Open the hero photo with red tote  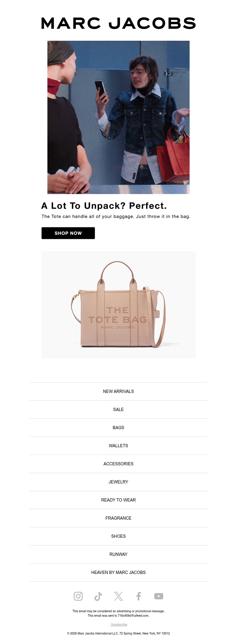(118, 117)
